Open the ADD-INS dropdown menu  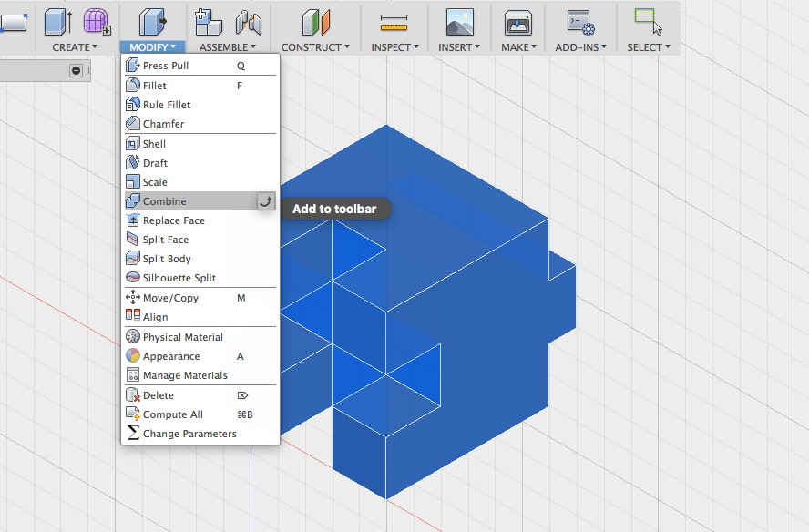point(581,47)
